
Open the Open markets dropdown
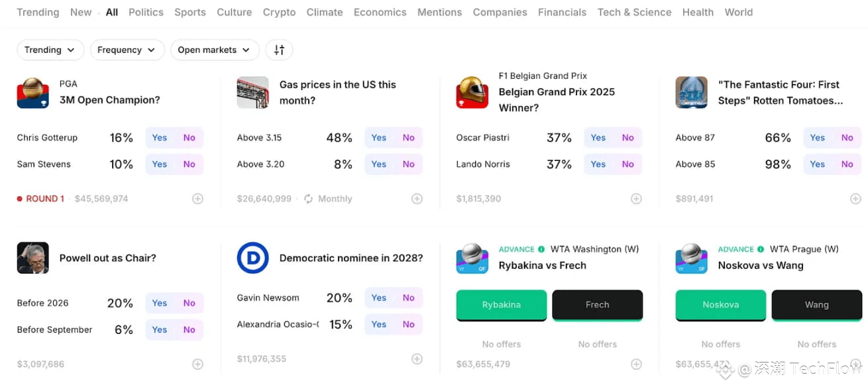(x=215, y=50)
